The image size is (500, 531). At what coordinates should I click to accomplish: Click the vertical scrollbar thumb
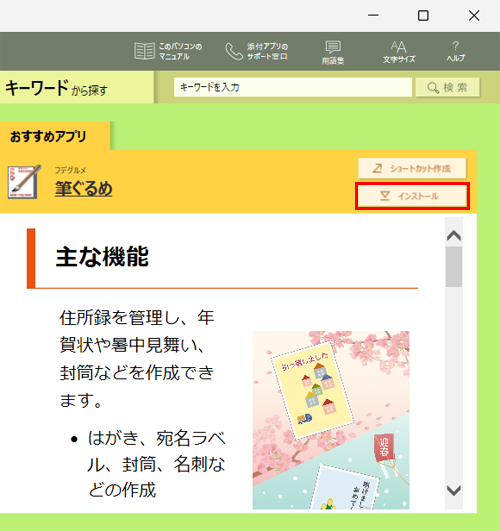click(454, 267)
